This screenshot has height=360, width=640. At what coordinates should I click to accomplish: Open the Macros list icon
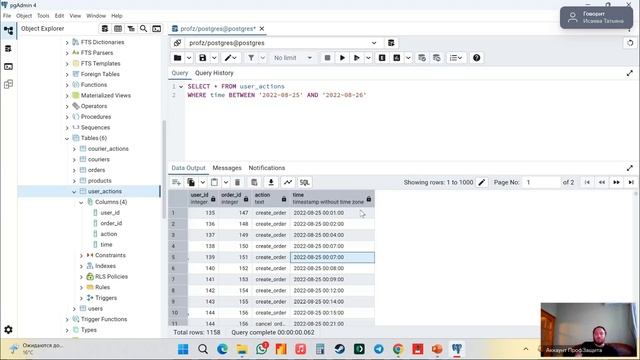pos(456,58)
